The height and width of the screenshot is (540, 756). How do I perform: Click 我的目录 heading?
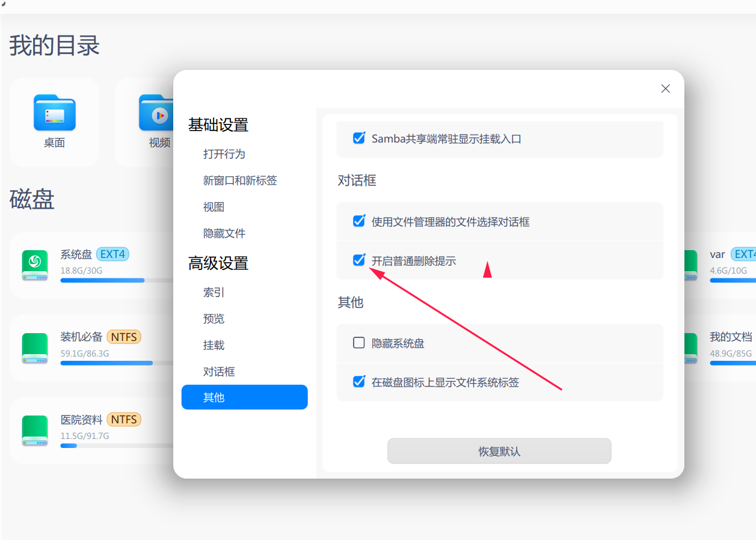coord(55,46)
